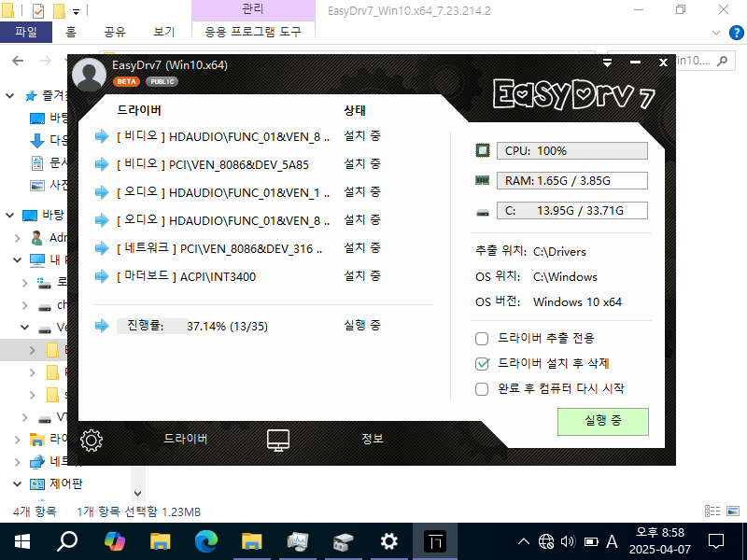747x560 pixels.
Task: Switch to the 공유 ribbon tab
Action: click(115, 32)
